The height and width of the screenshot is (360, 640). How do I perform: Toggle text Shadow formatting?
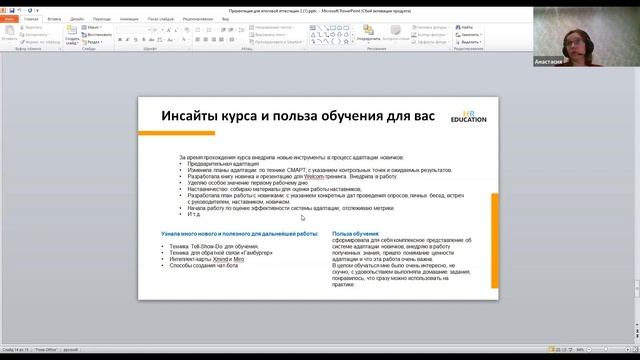click(144, 40)
